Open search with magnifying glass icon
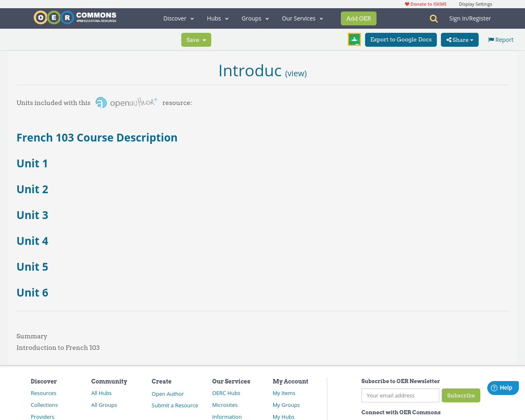 [434, 18]
